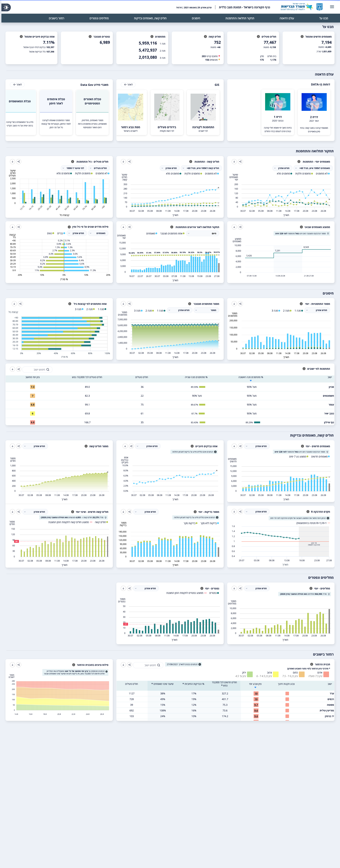340x868 pixels.
Task: Open the hamburger menu in header
Action: (x=332, y=7)
